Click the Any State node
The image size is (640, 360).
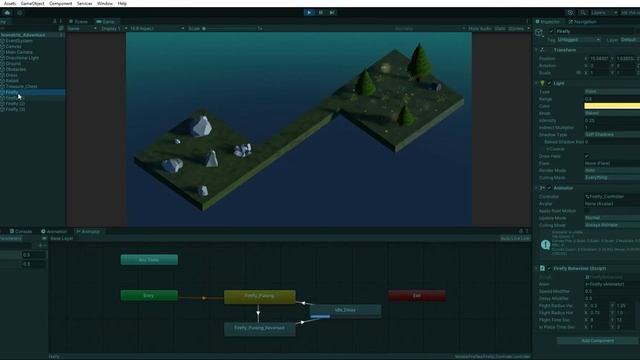pos(149,260)
